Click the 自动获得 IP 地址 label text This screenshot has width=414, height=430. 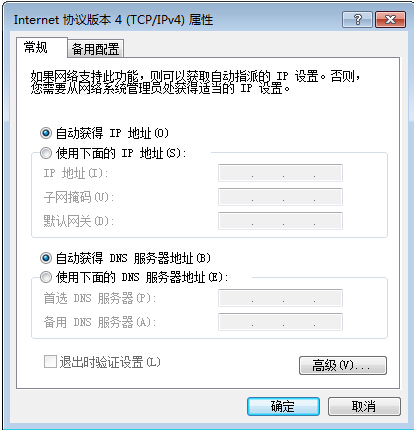112,133
